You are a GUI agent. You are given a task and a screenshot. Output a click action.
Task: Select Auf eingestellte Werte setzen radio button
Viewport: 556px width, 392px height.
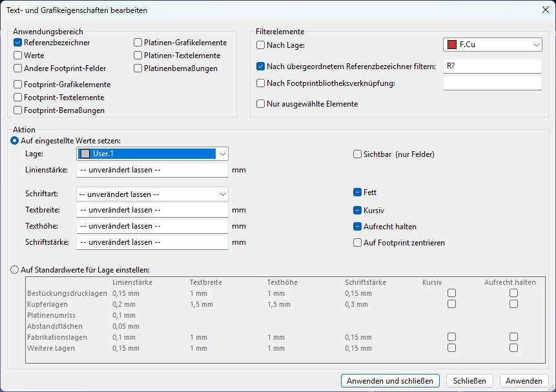15,141
